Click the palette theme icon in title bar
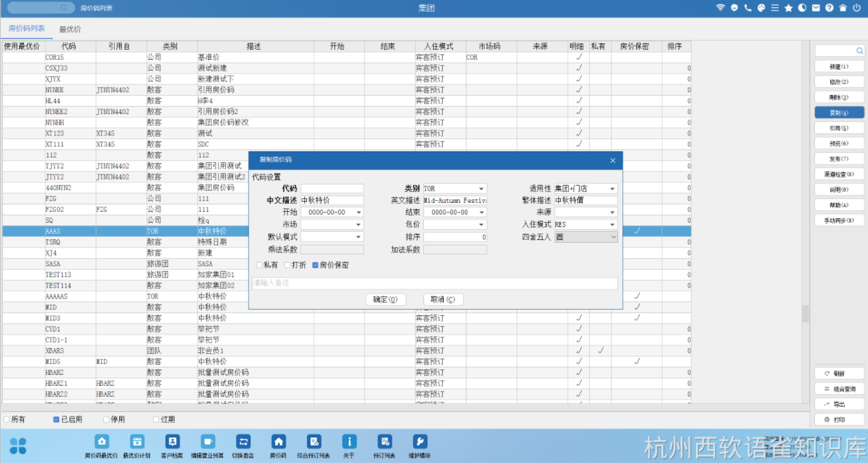The width and height of the screenshot is (868, 463). coord(761,8)
